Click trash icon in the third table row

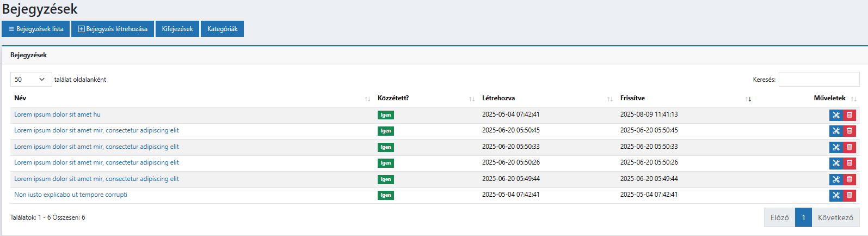849,147
